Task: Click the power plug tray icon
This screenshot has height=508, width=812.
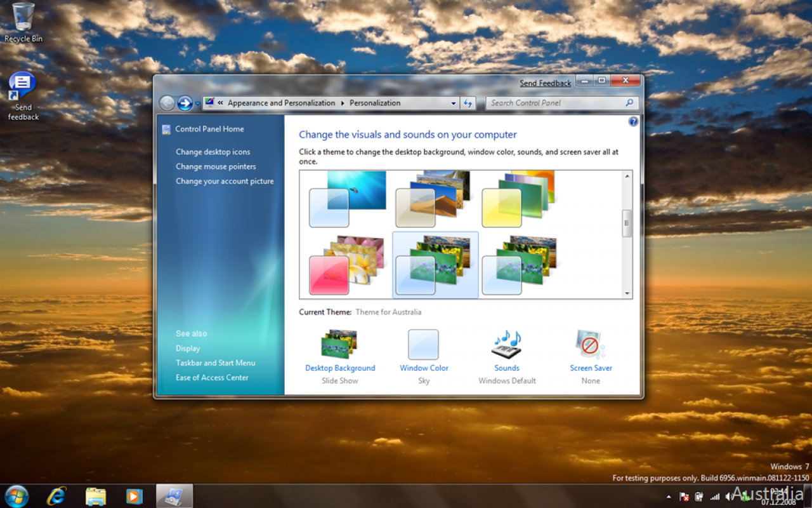Action: [x=699, y=497]
